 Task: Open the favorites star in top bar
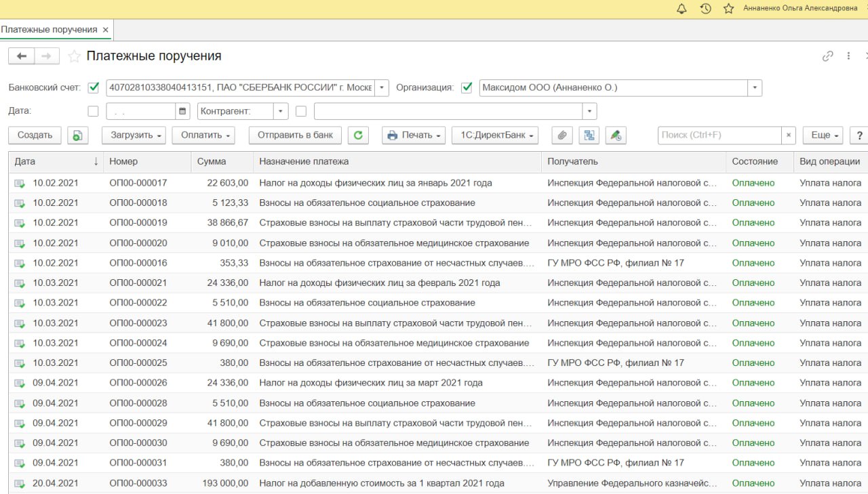[728, 9]
